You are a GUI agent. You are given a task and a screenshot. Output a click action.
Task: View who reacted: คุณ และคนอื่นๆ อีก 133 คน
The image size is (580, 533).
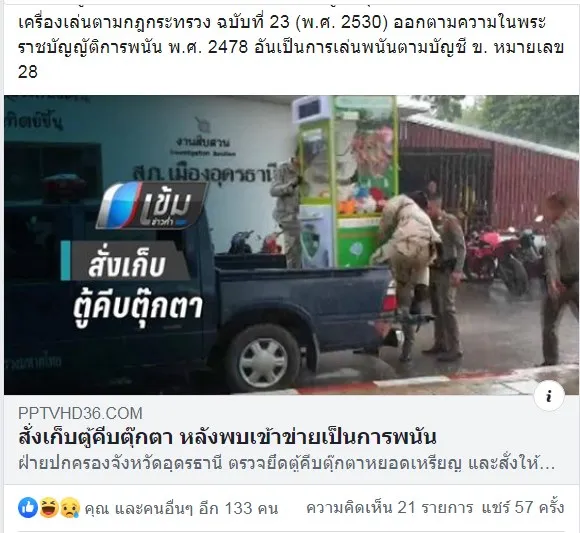tap(181, 508)
